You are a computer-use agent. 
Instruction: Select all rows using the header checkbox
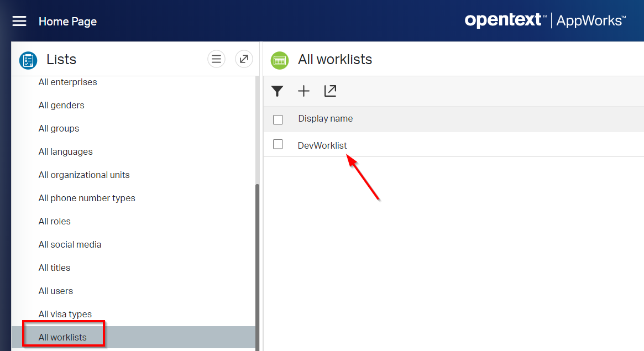click(278, 119)
